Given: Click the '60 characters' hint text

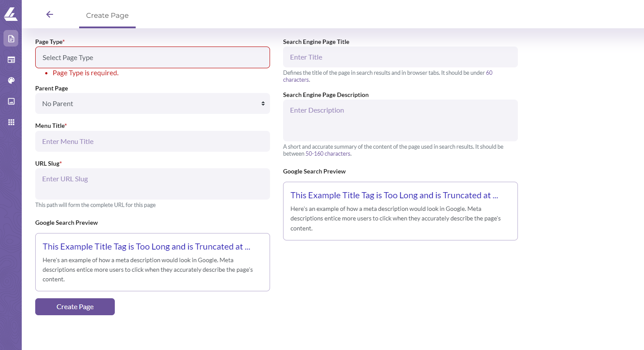Looking at the screenshot, I should pyautogui.click(x=388, y=77).
